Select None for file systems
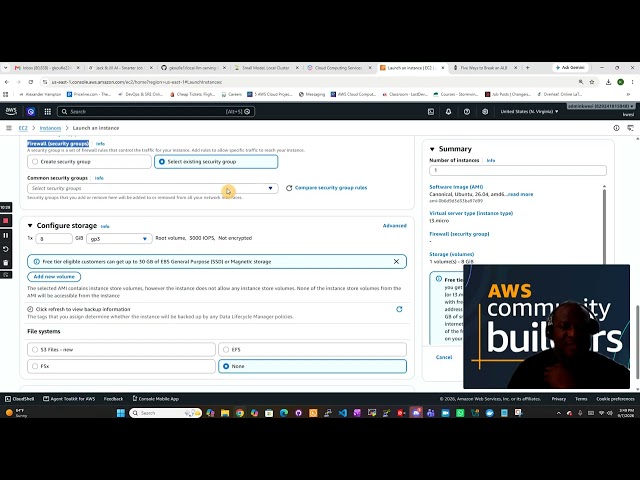The image size is (640, 480). point(313,366)
